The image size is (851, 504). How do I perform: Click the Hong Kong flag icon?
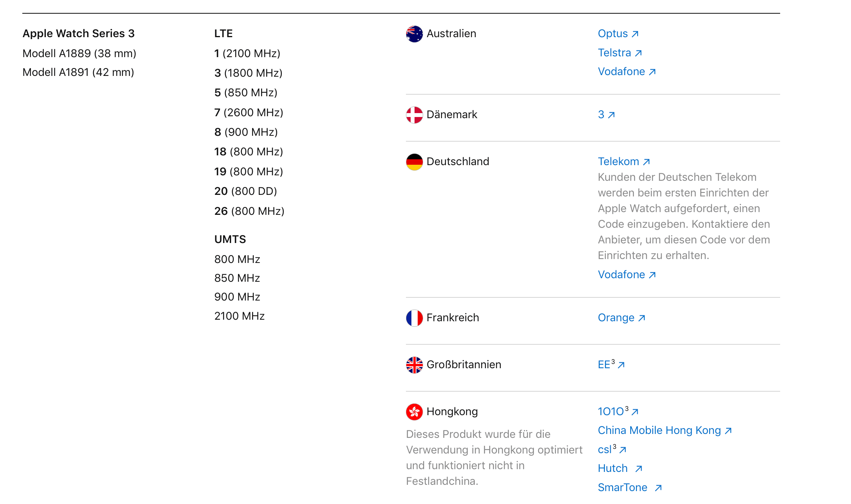[414, 412]
